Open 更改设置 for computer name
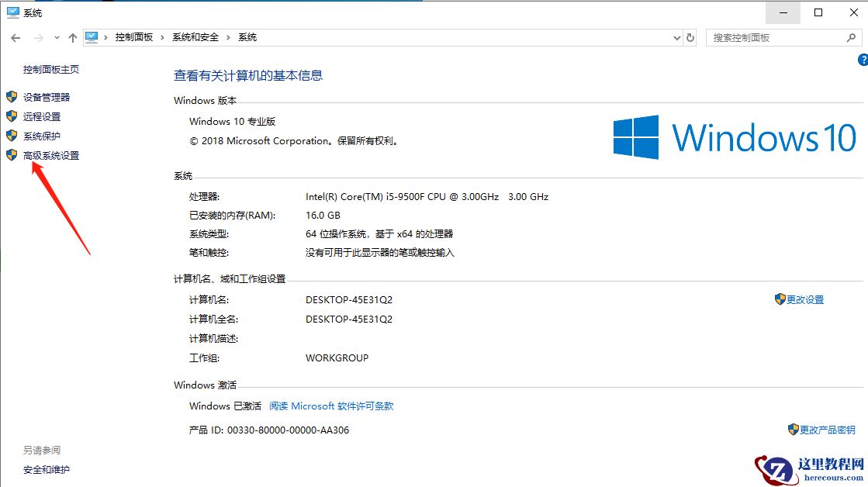 (x=804, y=299)
